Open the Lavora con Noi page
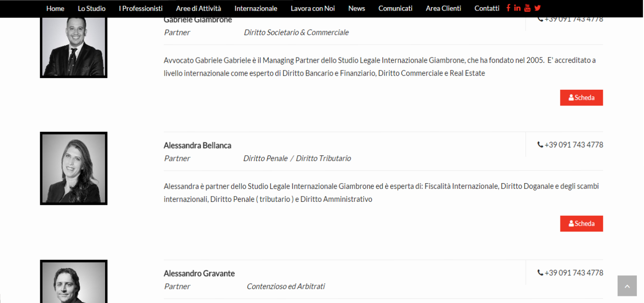Viewport: 644px width, 303px height. 312,8
